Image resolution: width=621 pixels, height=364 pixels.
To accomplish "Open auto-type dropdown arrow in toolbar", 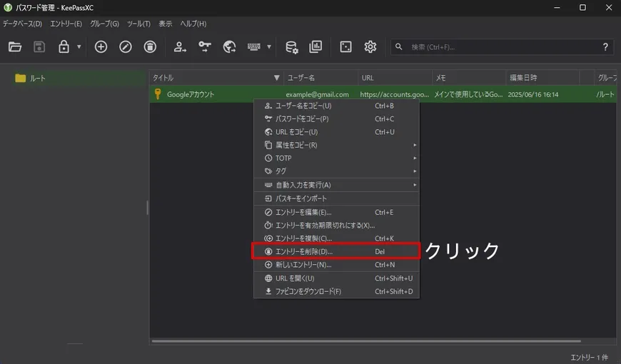I will [x=269, y=46].
